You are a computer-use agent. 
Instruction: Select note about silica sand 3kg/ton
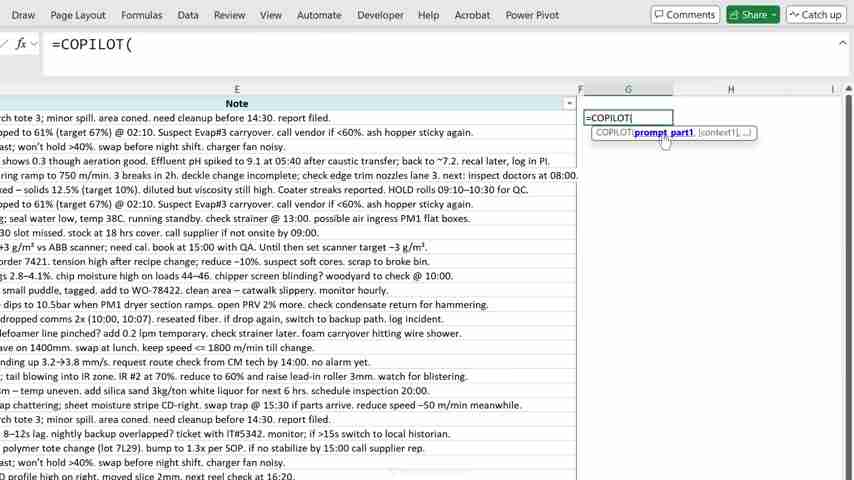point(288,391)
